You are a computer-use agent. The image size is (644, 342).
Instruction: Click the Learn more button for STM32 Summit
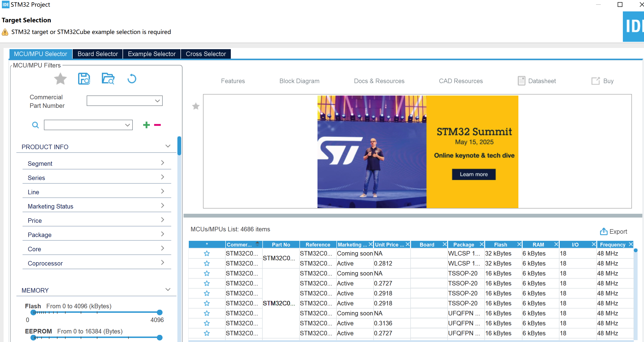coord(474,174)
